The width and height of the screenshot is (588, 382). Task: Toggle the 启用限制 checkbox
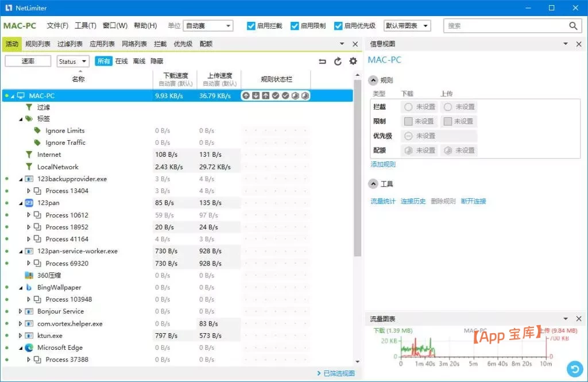click(295, 26)
